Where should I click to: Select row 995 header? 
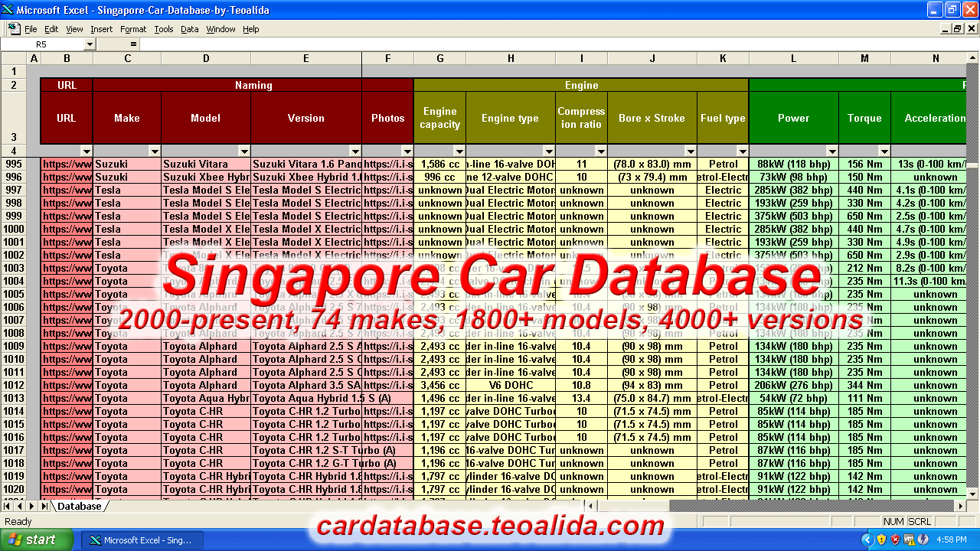click(14, 164)
